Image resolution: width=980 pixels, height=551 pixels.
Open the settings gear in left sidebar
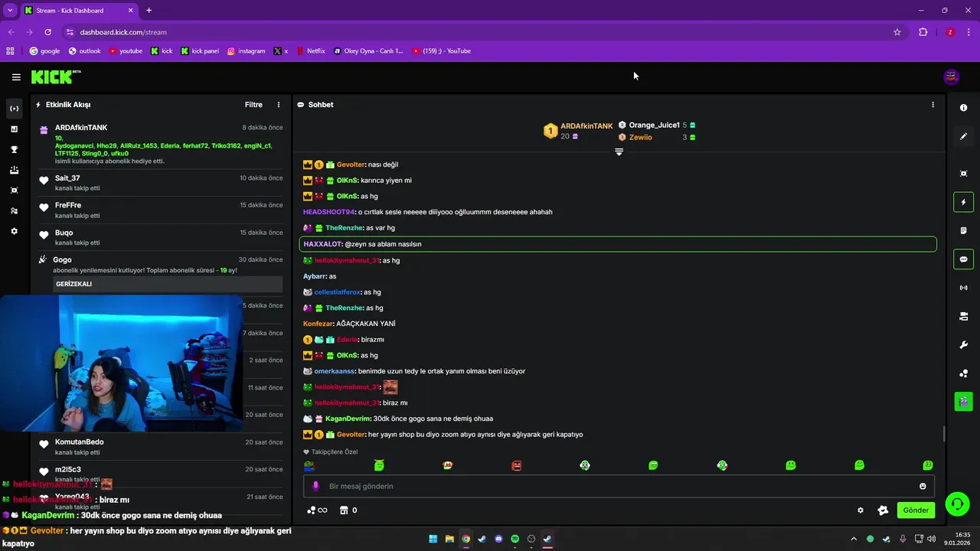tap(14, 231)
